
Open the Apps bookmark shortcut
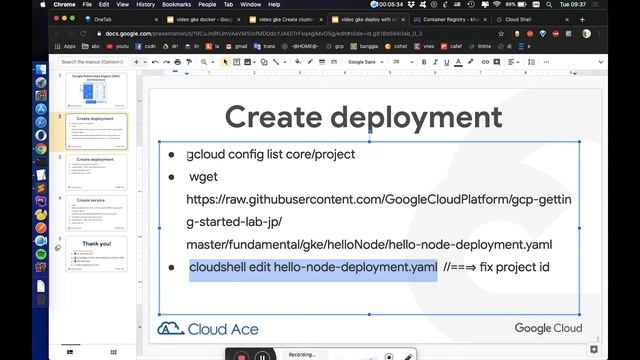pos(65,47)
